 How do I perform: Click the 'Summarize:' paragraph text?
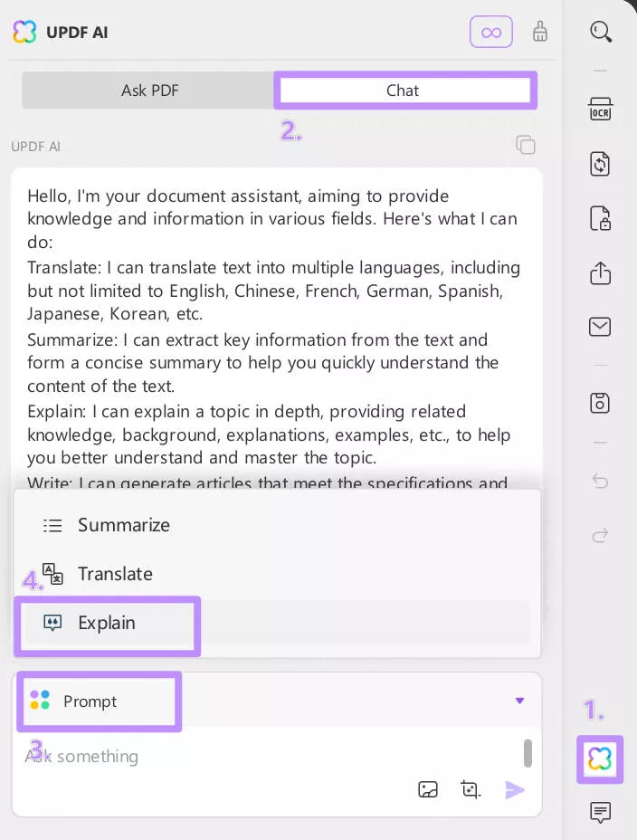(x=262, y=363)
